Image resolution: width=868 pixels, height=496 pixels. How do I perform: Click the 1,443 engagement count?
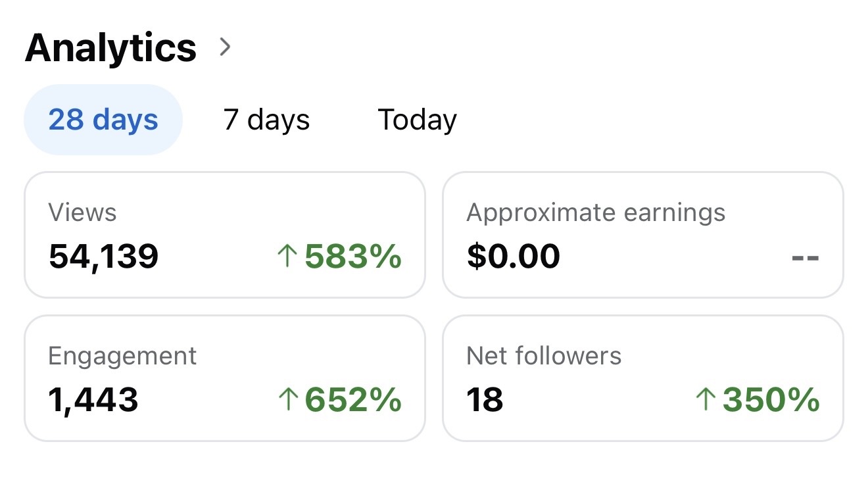click(93, 399)
